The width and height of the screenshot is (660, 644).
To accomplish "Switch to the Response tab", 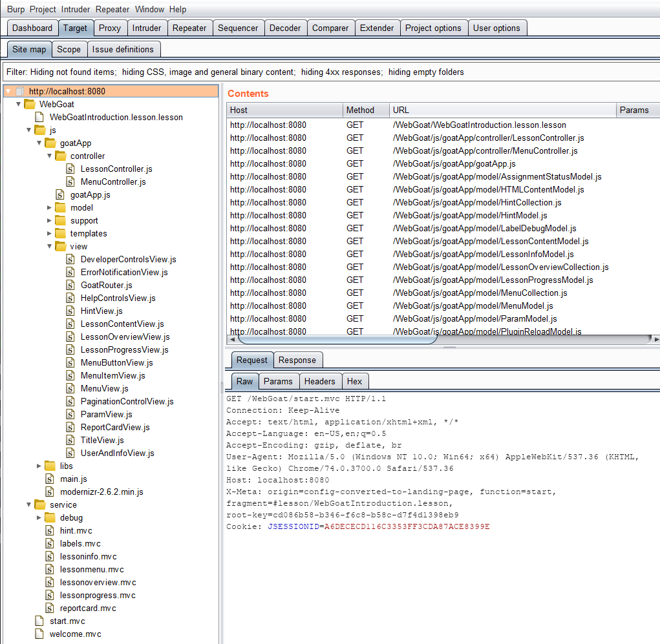I will pos(297,360).
